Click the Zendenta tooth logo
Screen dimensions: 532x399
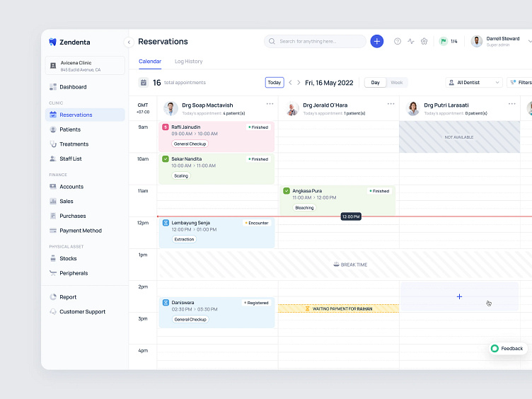52,42
